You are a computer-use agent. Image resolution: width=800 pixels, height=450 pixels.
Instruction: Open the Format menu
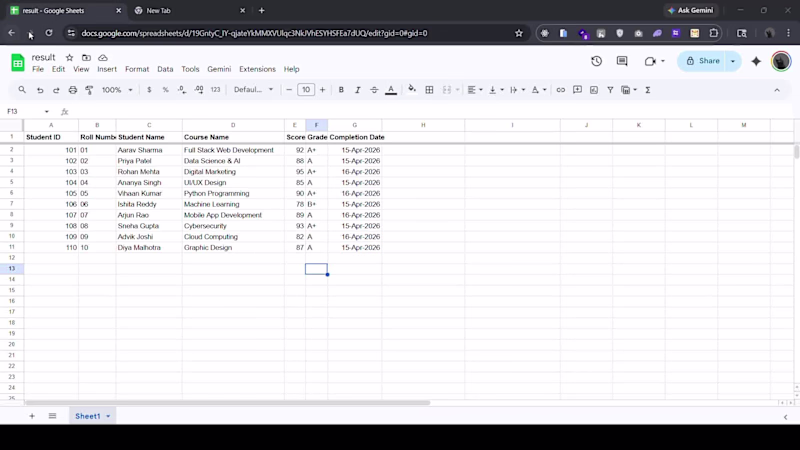click(x=137, y=69)
